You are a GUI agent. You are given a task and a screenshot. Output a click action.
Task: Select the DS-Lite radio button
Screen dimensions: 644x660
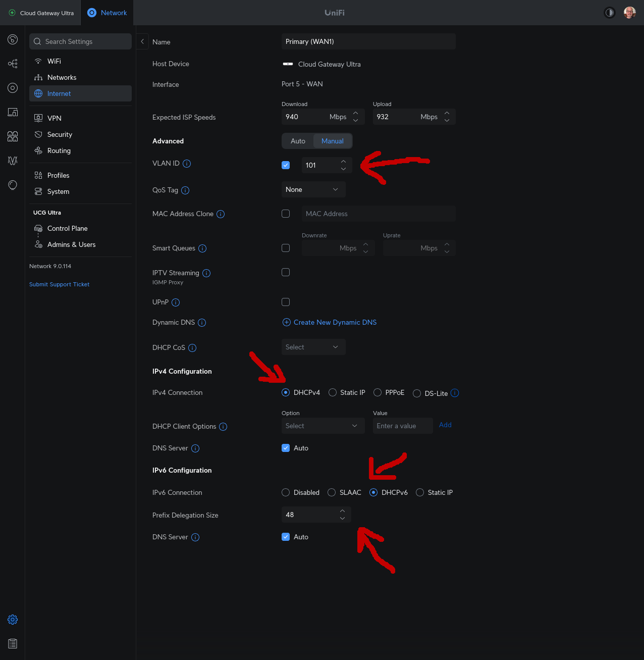[x=417, y=393]
